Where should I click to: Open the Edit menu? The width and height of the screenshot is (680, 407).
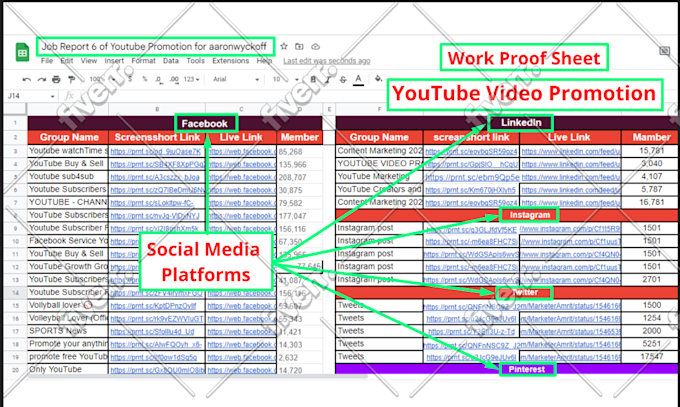[x=67, y=61]
